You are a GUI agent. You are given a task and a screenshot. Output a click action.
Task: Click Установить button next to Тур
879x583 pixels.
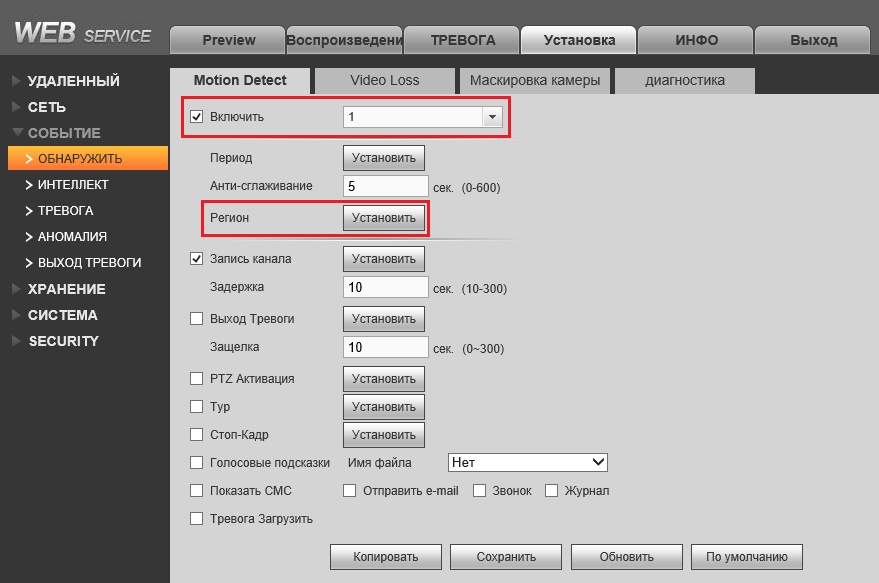tap(384, 407)
